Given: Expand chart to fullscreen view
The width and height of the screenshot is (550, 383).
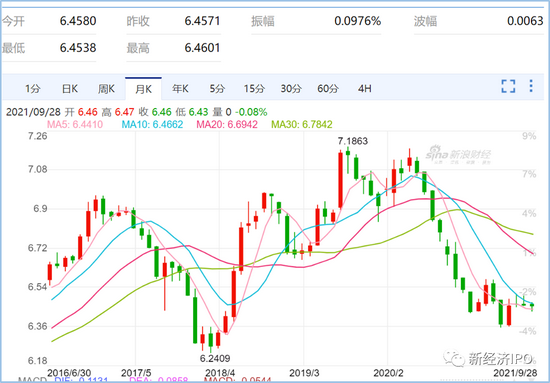Looking at the screenshot, I should (508, 86).
